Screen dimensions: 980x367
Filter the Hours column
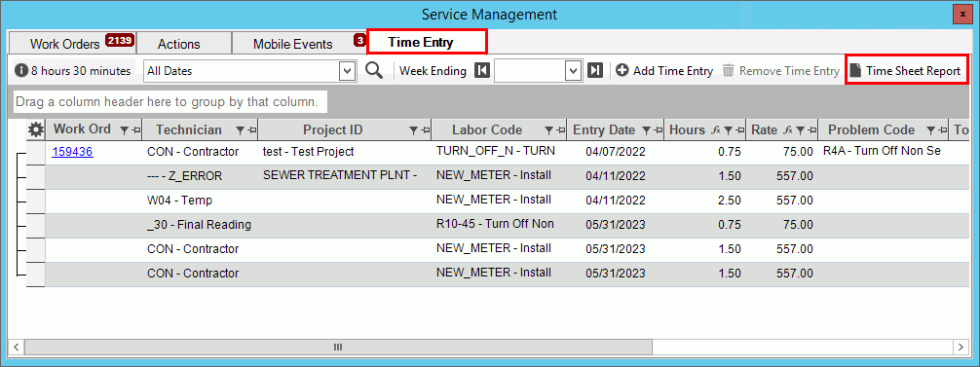(728, 130)
